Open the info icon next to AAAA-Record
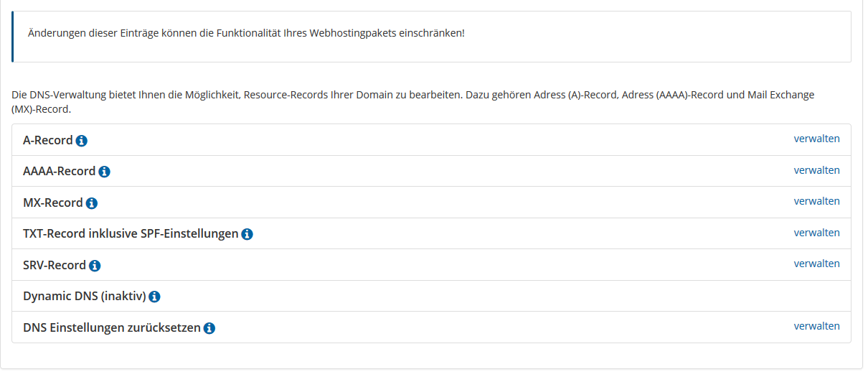Viewport: 868px width, 377px height. tap(104, 172)
